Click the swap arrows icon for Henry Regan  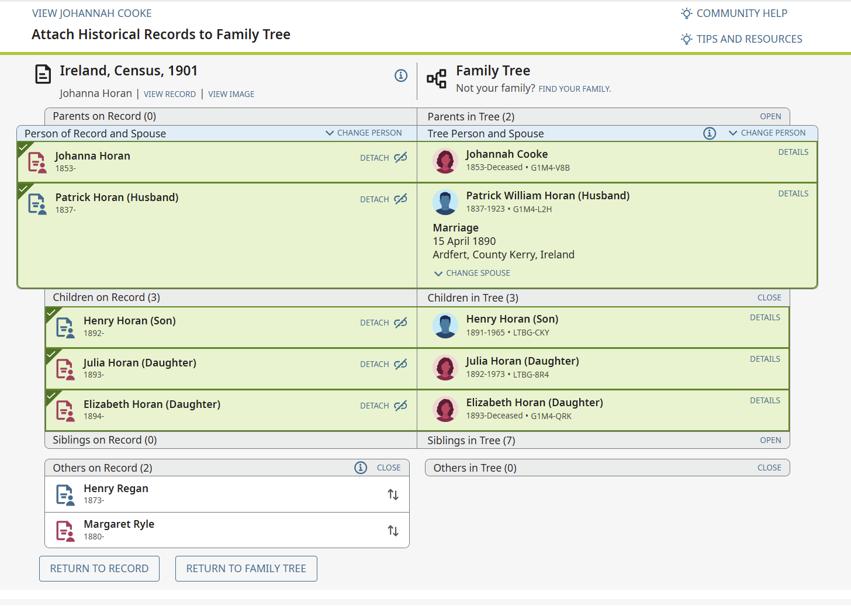[393, 494]
